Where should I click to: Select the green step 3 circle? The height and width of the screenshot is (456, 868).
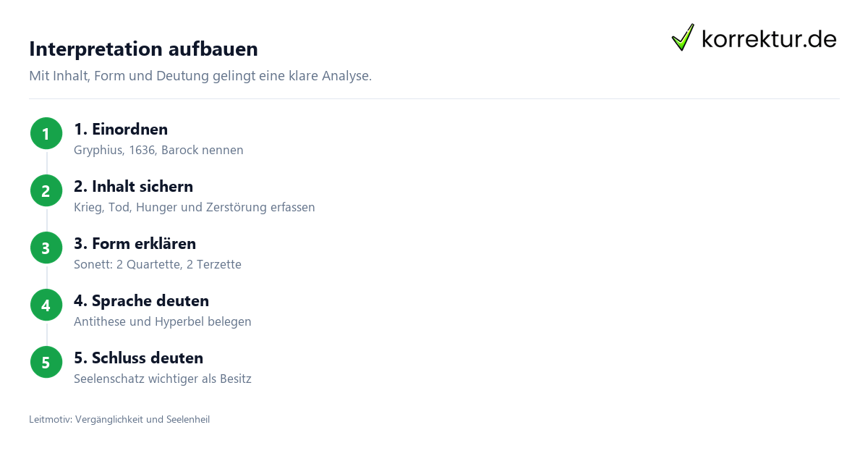pos(46,248)
